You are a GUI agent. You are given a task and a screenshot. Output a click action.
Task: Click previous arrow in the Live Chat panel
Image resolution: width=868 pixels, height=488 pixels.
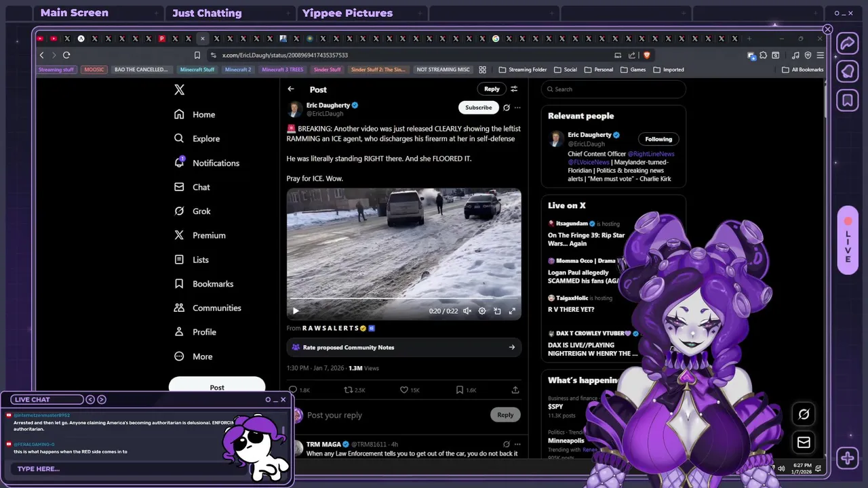90,399
